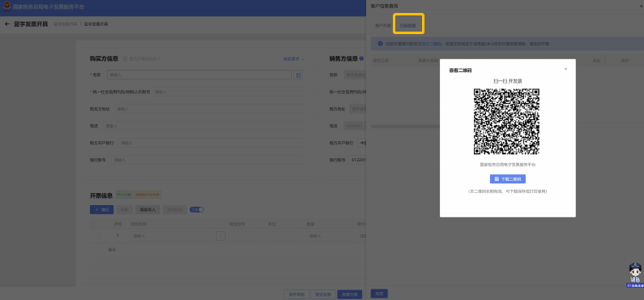This screenshot has height=300, width=644.
Task: Click the 保存草稿 button
Action: 296,294
